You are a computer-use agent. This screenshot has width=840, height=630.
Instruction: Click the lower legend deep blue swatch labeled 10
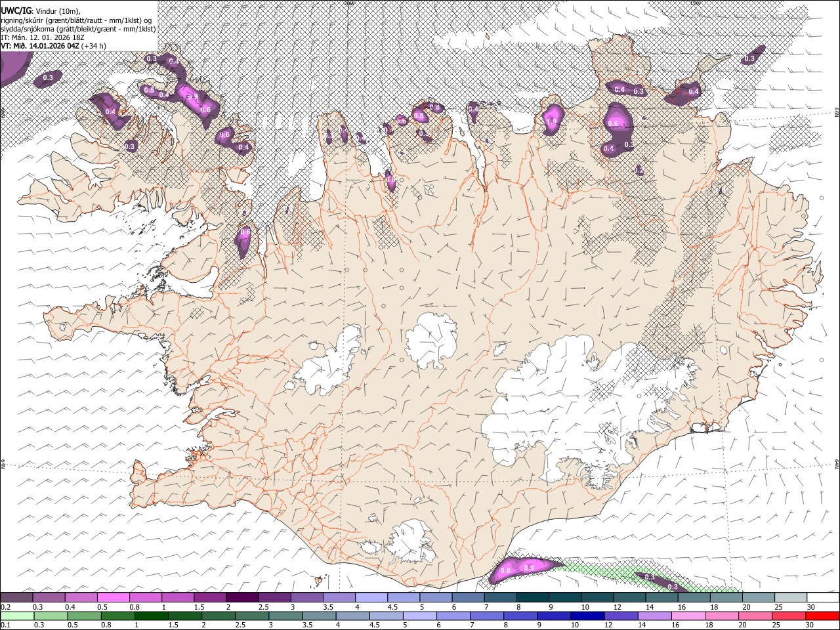(x=587, y=616)
